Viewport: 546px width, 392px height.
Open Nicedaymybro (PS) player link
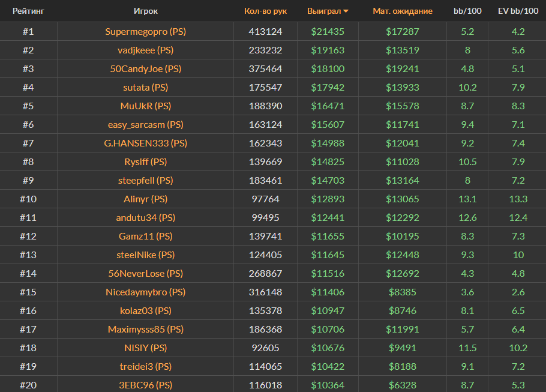coord(145,292)
